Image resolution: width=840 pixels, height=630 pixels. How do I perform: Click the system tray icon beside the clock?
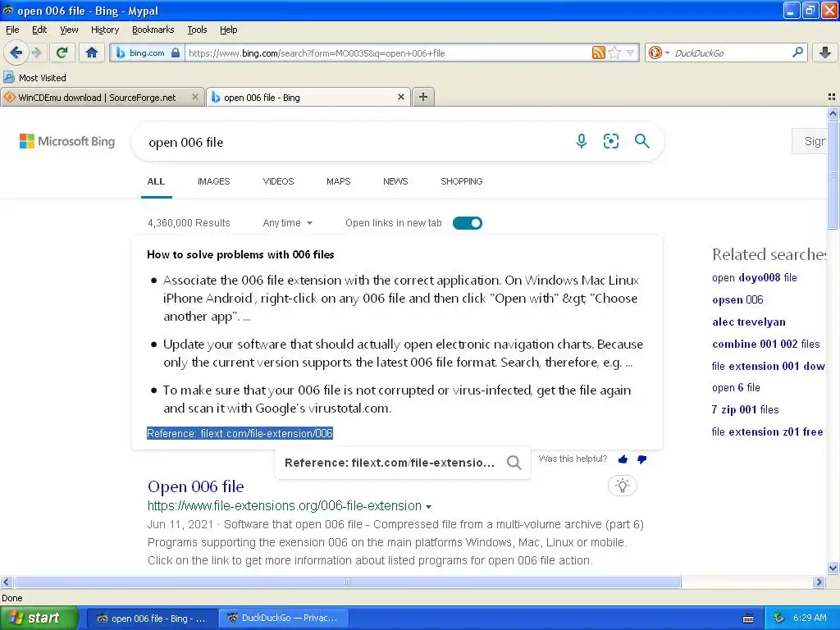[779, 618]
